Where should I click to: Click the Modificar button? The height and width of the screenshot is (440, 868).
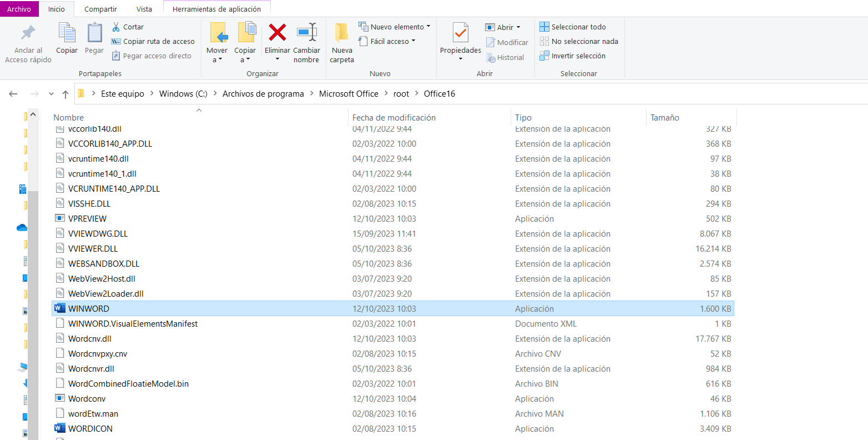pos(507,42)
